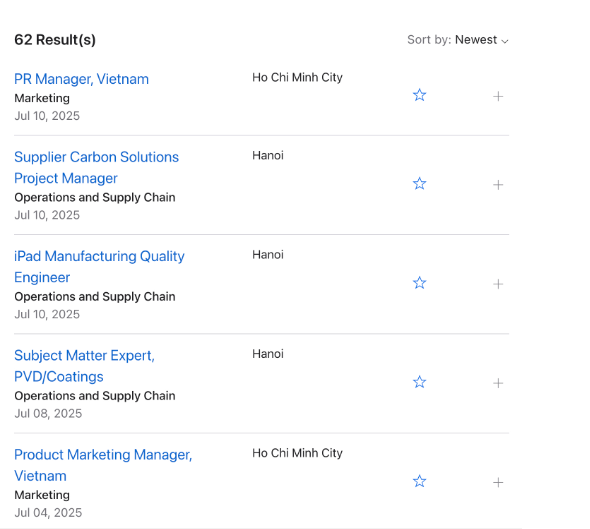Click star icon for Subject Matter Expert, PVD/Coatings
Screen dimensions: 590x529
click(x=419, y=382)
